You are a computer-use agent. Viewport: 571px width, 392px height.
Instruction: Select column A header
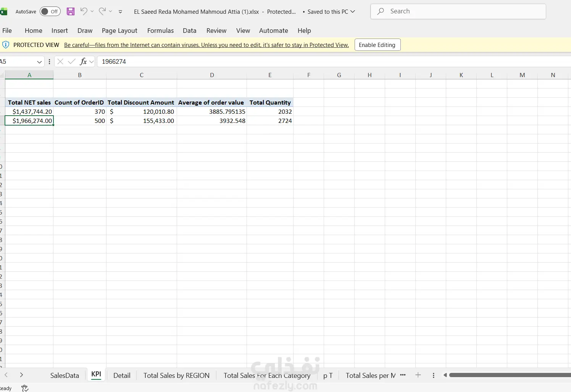tap(29, 75)
